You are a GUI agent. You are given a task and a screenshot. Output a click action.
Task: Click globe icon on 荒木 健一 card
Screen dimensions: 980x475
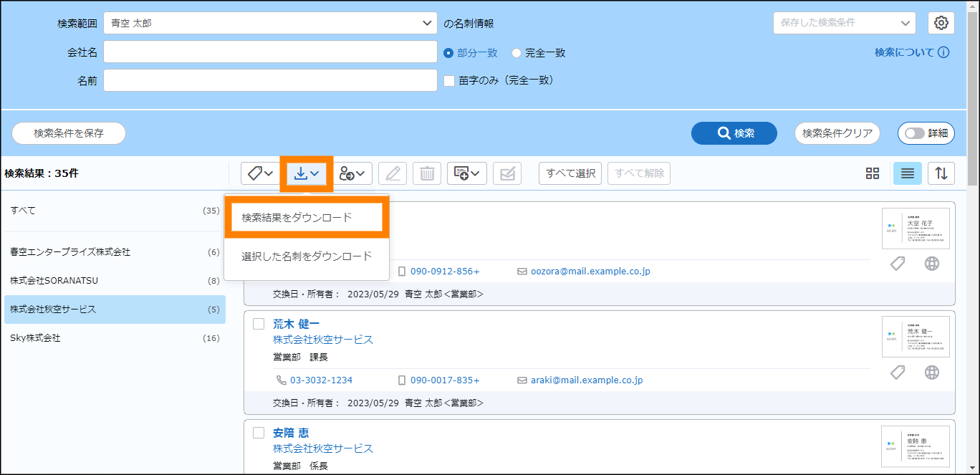click(931, 373)
